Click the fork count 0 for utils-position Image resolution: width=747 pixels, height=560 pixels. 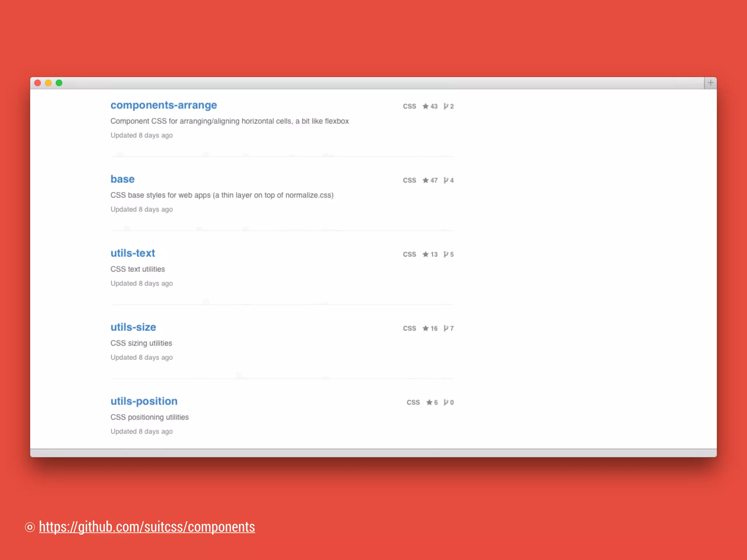coord(449,402)
